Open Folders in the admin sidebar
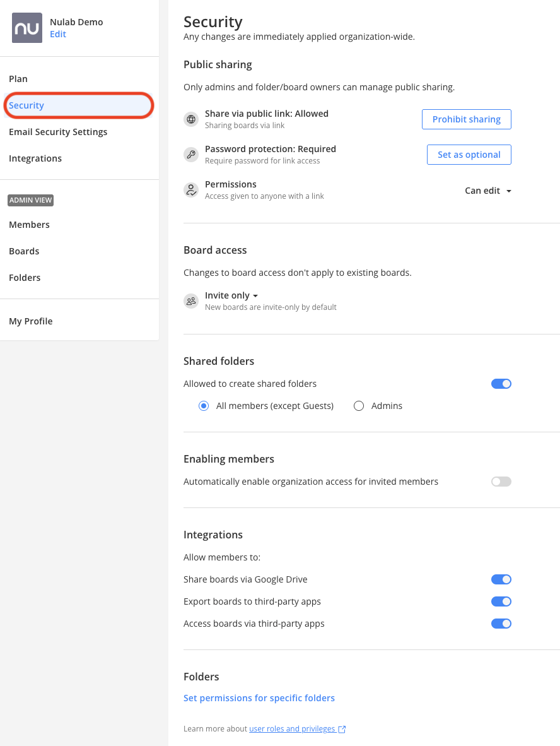 click(25, 278)
